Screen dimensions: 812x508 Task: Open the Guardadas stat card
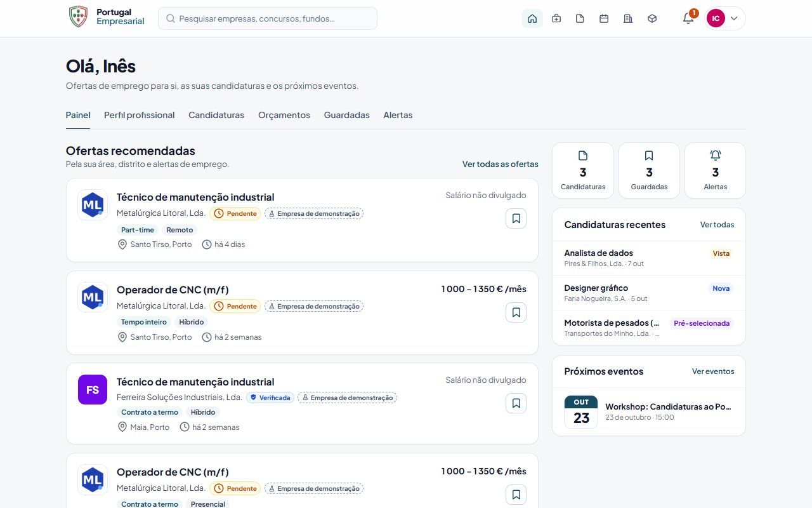[649, 171]
